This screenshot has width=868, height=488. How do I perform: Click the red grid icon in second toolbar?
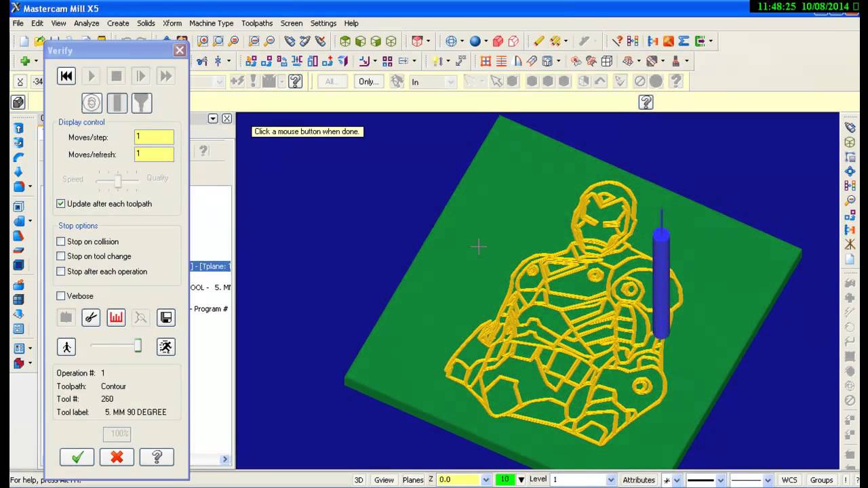click(486, 61)
